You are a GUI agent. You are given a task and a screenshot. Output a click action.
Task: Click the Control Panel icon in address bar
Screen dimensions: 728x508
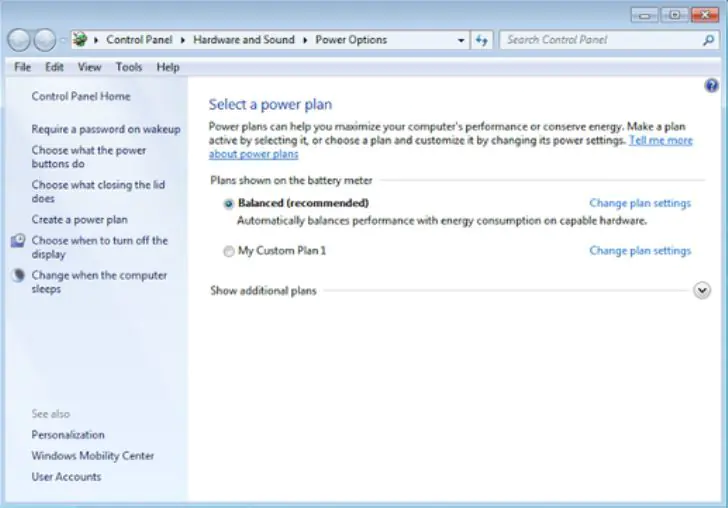coord(80,40)
